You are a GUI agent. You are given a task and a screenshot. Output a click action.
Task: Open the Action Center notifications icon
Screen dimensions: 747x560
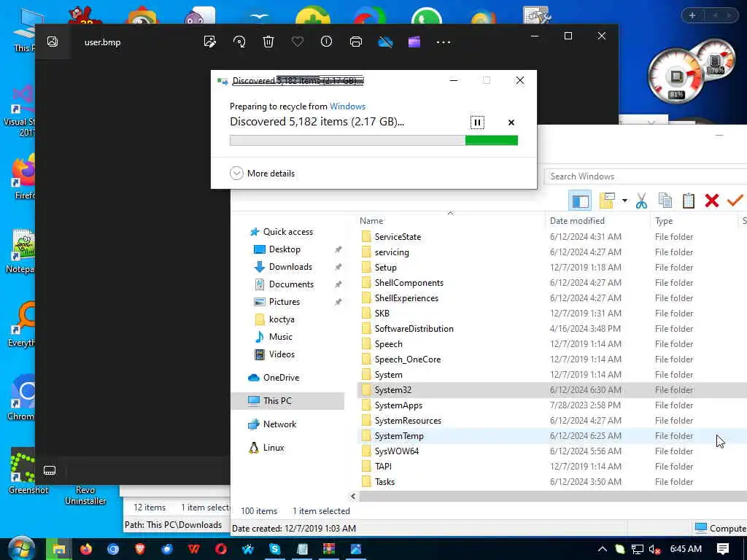click(723, 549)
